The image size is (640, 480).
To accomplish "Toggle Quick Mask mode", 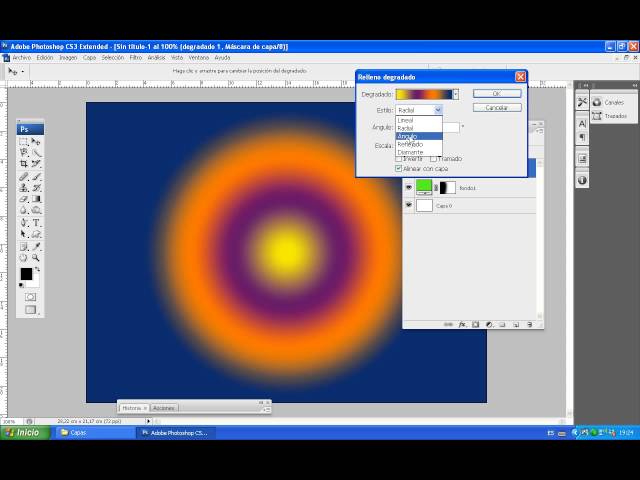I will click(x=30, y=297).
